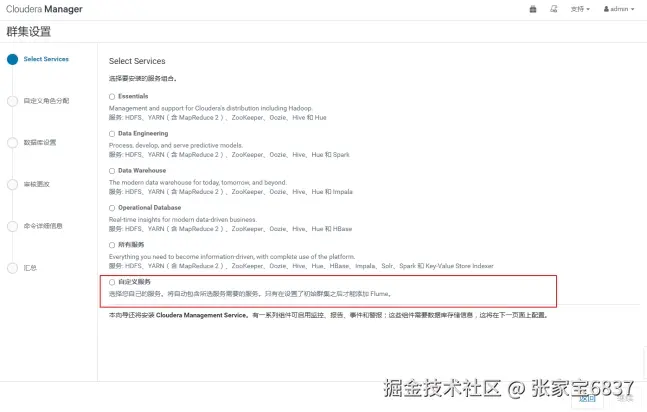Go to 汇总 wizard step
Viewport: 647px width, 412px height.
[x=30, y=268]
